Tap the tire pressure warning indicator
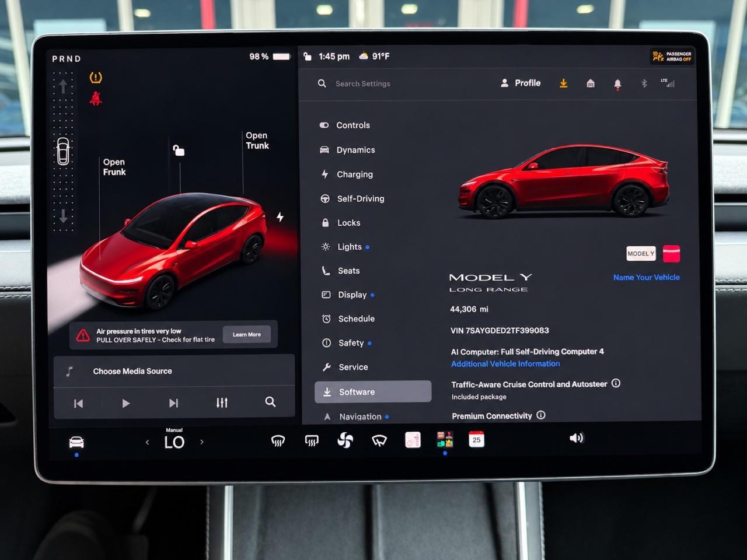Screen dimensions: 747x560 coord(96,78)
